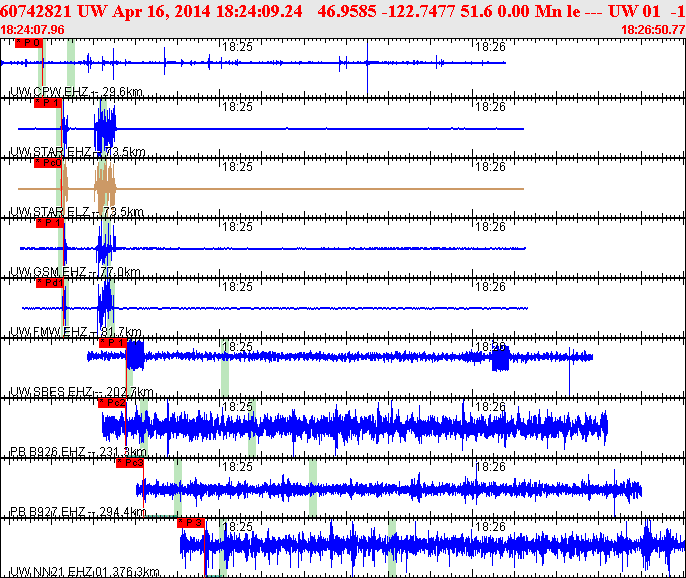Click the red P pick flag on UW.NN21 trace
Image resolution: width=686 pixels, height=578 pixels.
click(191, 522)
